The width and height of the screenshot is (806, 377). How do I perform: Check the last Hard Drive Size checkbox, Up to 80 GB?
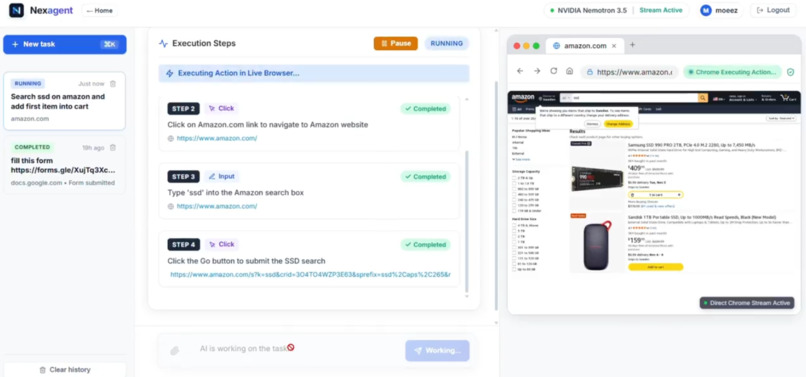click(515, 269)
